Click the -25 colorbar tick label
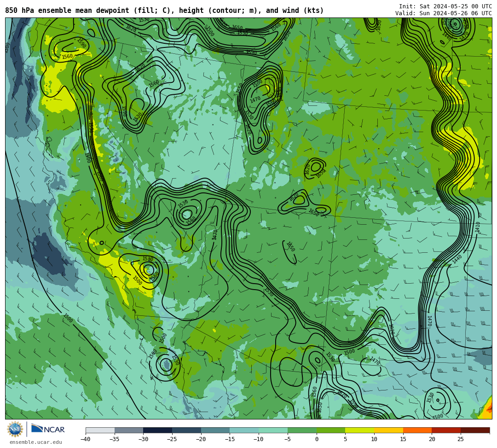Viewport: 497px width, 448px height. tap(172, 439)
